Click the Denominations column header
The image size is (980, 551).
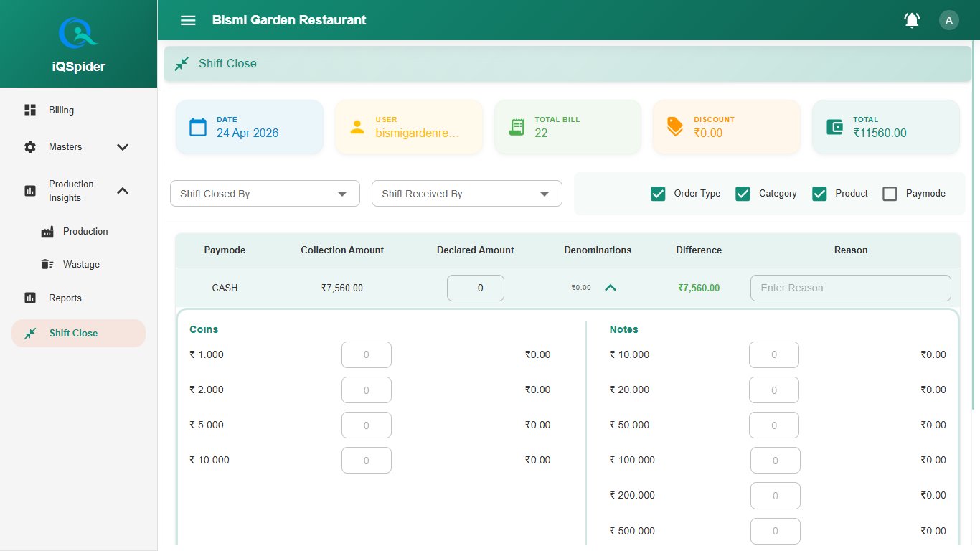(x=598, y=250)
